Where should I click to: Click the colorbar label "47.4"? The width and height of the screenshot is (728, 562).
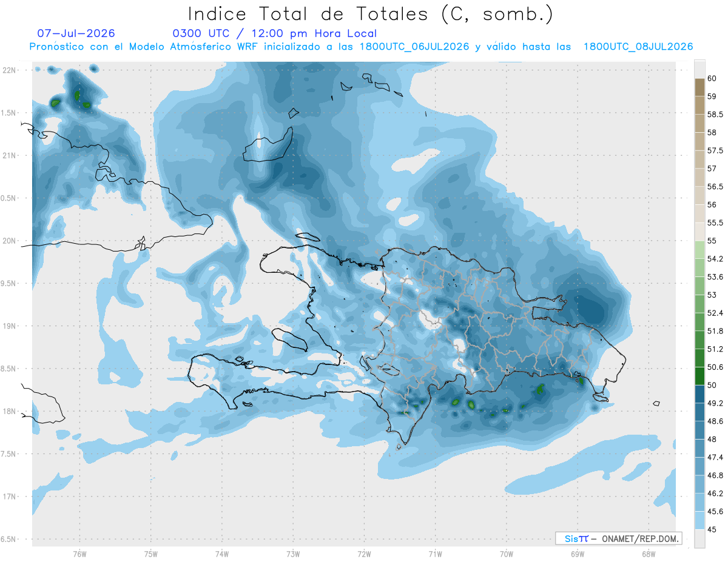tap(715, 457)
